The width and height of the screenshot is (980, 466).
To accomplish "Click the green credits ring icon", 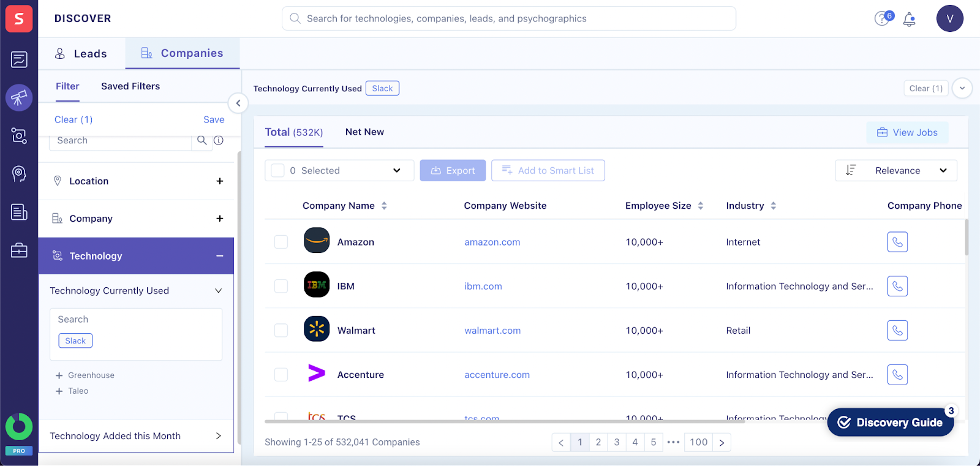I will 19,427.
